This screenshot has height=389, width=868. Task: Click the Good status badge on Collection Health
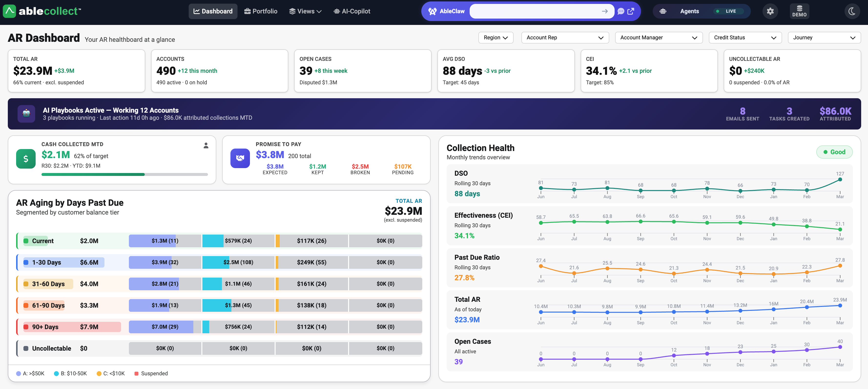[x=835, y=152]
